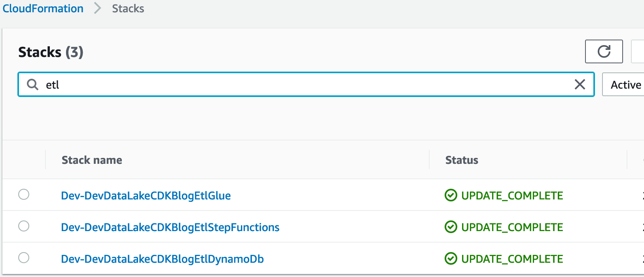Screen dimensions: 644x277
Task: Select the Dev-DevDataLakeCDKBlogEtlGlue radio button
Action: (x=24, y=195)
